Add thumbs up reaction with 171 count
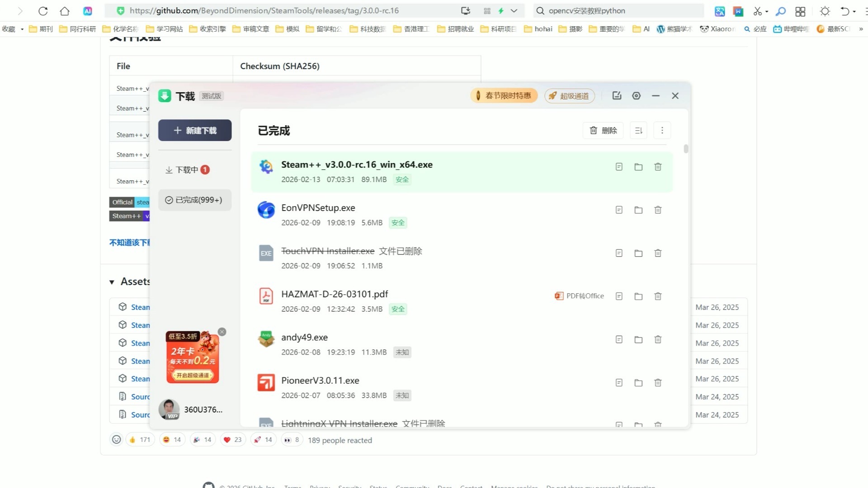The image size is (868, 488). (x=140, y=440)
